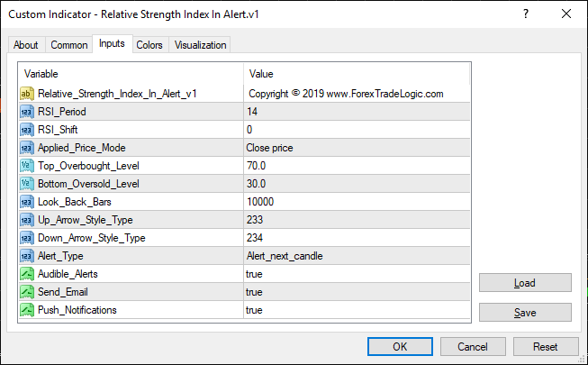Click the integer icon next to Look_Back_Bars

pyautogui.click(x=27, y=202)
